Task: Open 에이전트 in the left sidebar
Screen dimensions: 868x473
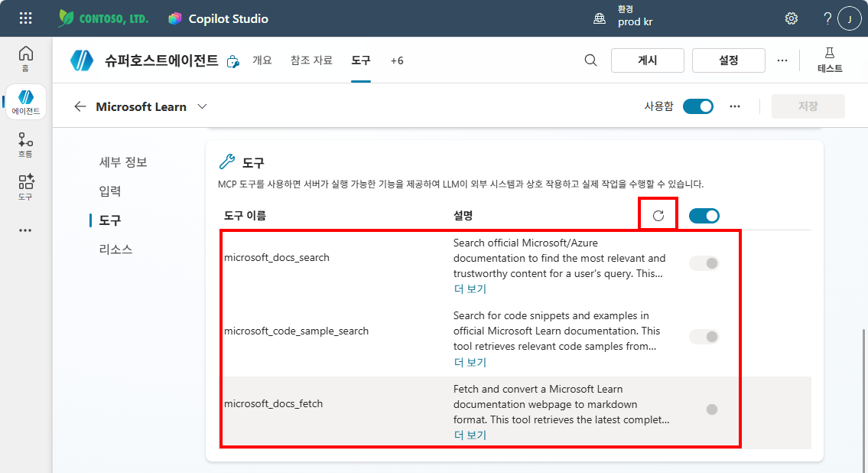Action: coord(25,102)
